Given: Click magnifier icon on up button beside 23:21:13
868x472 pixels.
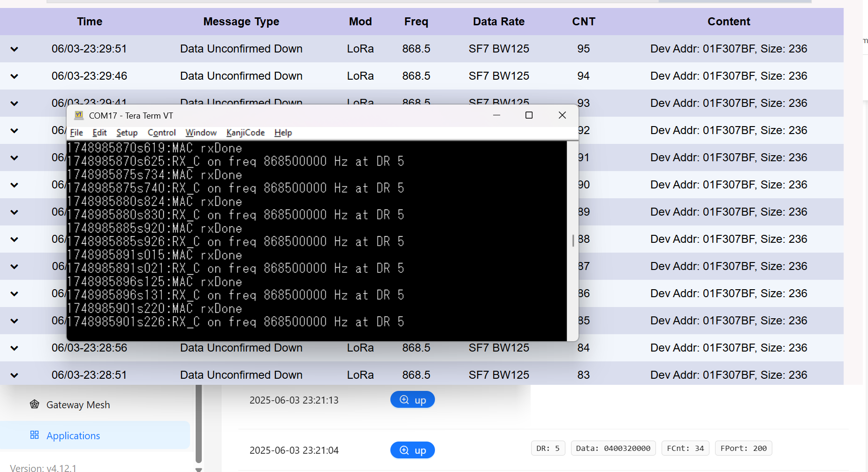Looking at the screenshot, I should (x=404, y=399).
